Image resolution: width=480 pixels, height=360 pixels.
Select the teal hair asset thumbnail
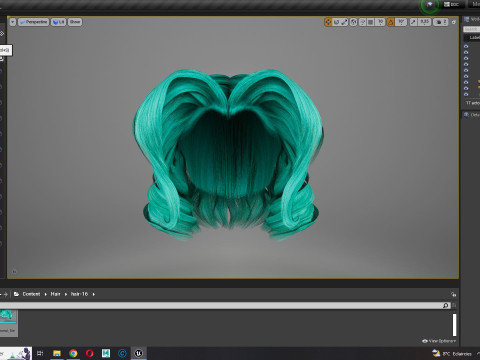pos(8,322)
